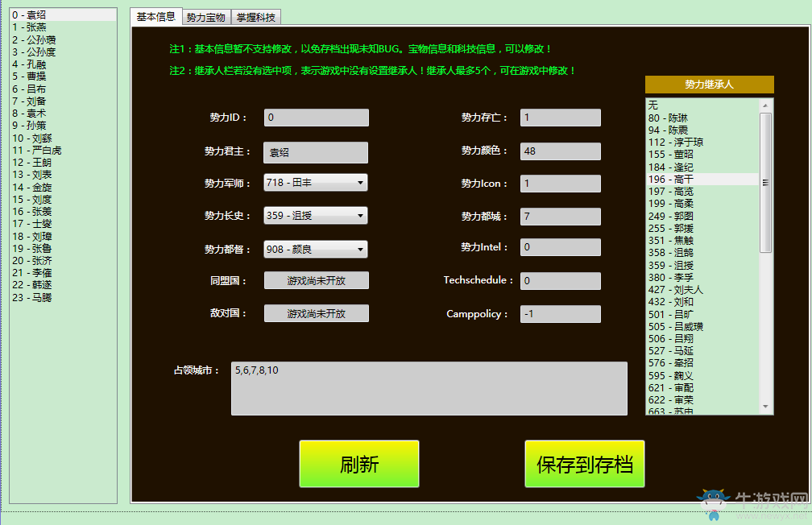
Task: Open the 势力军师 dropdown showing 718 - 田丰
Action: click(x=316, y=182)
